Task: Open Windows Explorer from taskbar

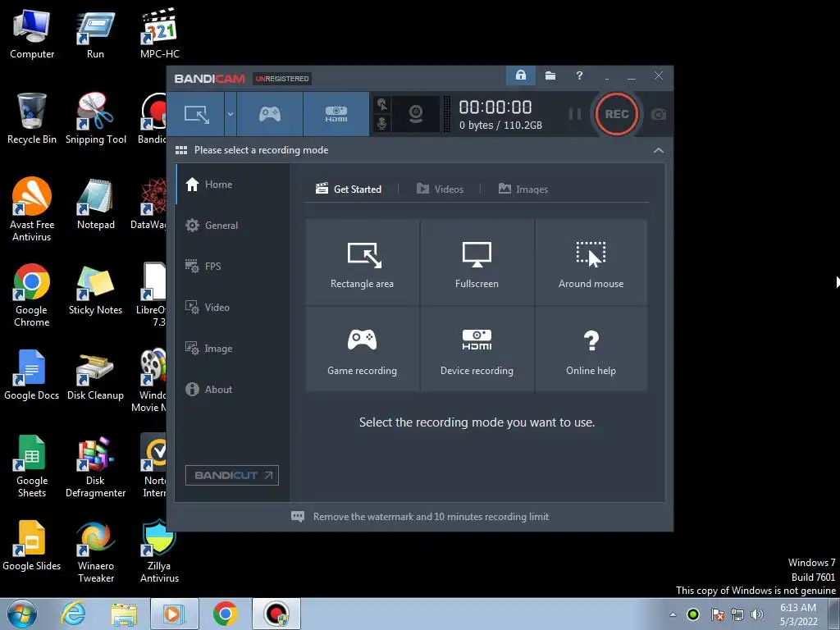Action: tap(124, 614)
